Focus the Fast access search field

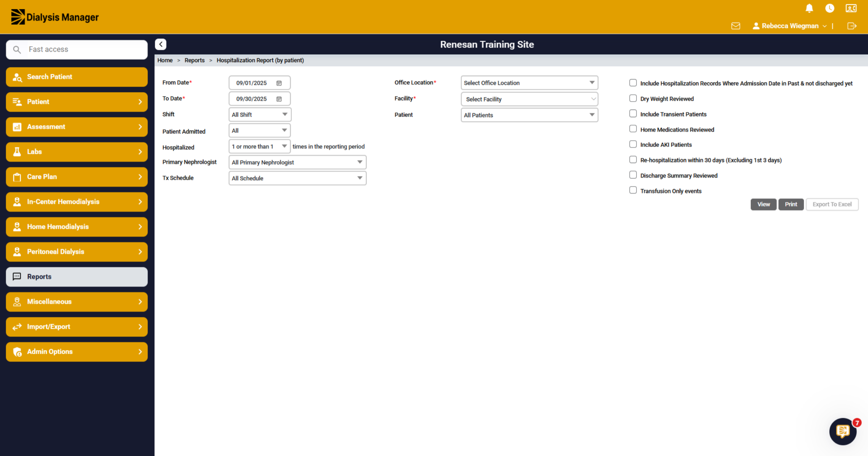click(77, 50)
